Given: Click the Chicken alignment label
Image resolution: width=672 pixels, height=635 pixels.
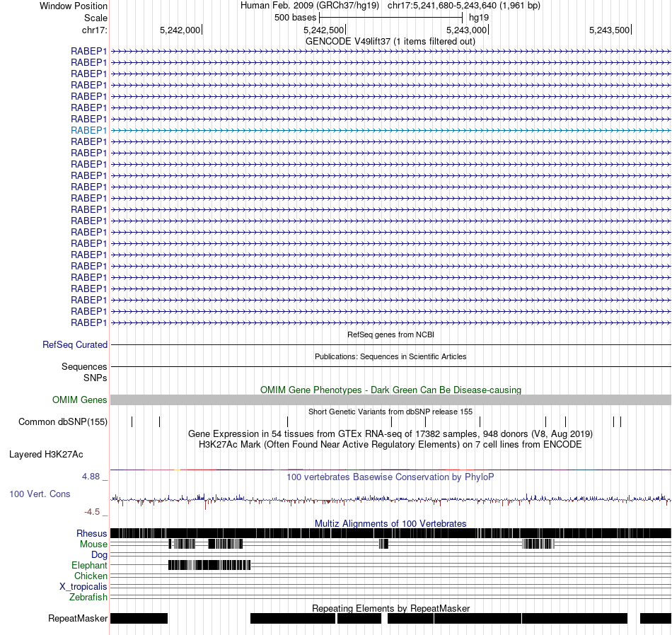Looking at the screenshot, I should tap(91, 576).
